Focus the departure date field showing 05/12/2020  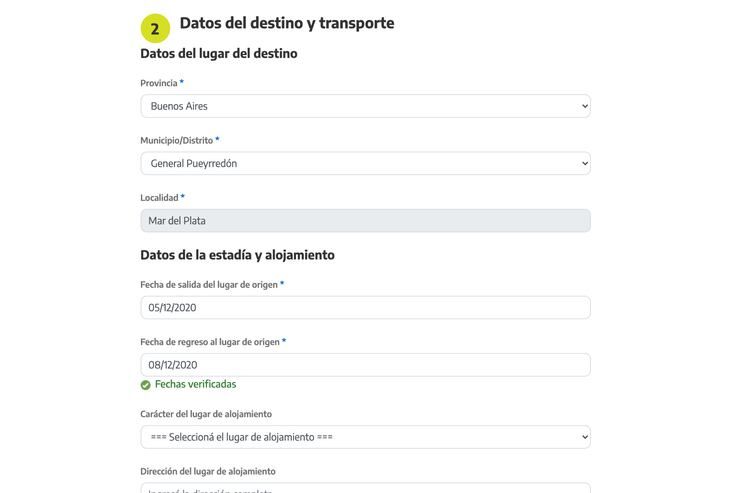pyautogui.click(x=365, y=307)
